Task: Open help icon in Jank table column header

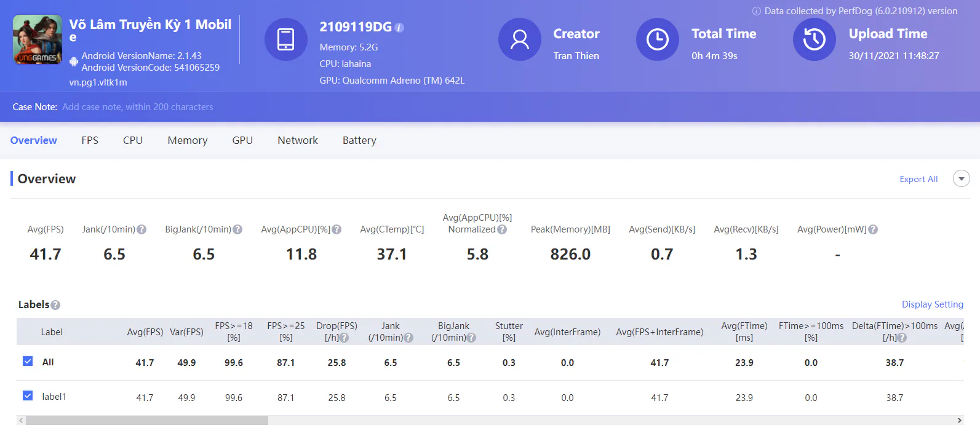Action: (408, 338)
